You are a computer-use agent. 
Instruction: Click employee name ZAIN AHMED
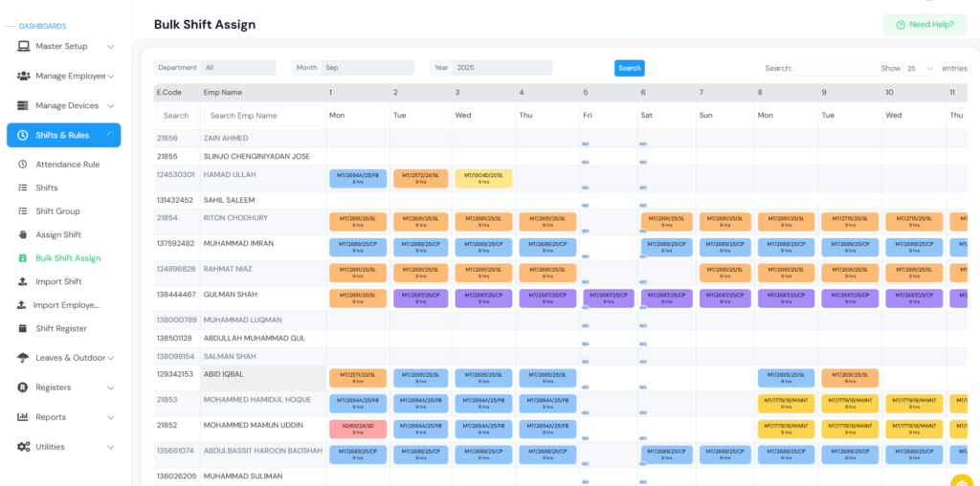pyautogui.click(x=226, y=138)
